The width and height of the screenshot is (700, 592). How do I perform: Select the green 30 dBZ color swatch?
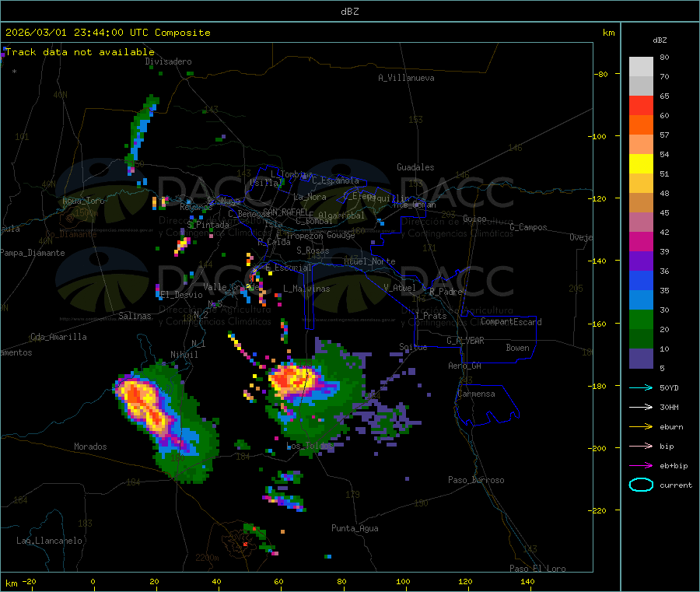point(641,319)
